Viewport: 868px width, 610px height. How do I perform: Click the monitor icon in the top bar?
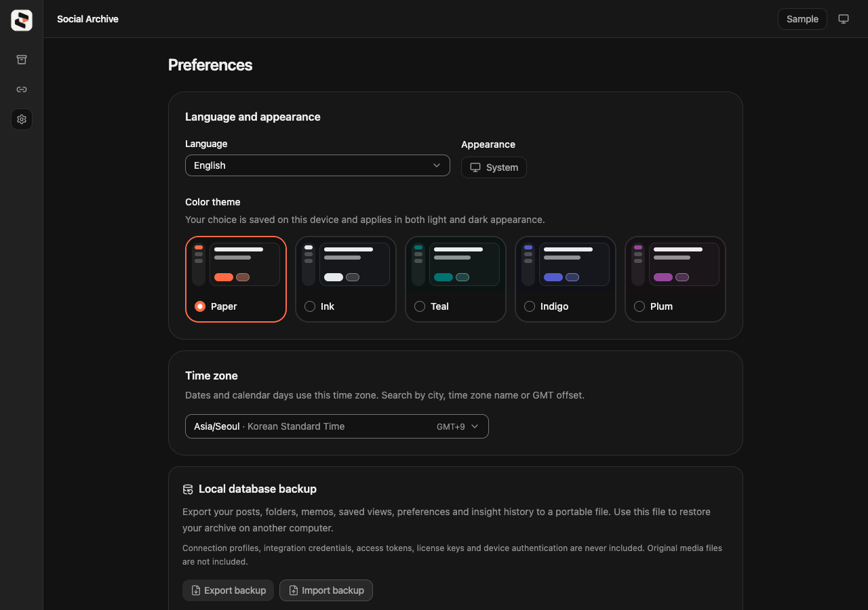tap(844, 19)
